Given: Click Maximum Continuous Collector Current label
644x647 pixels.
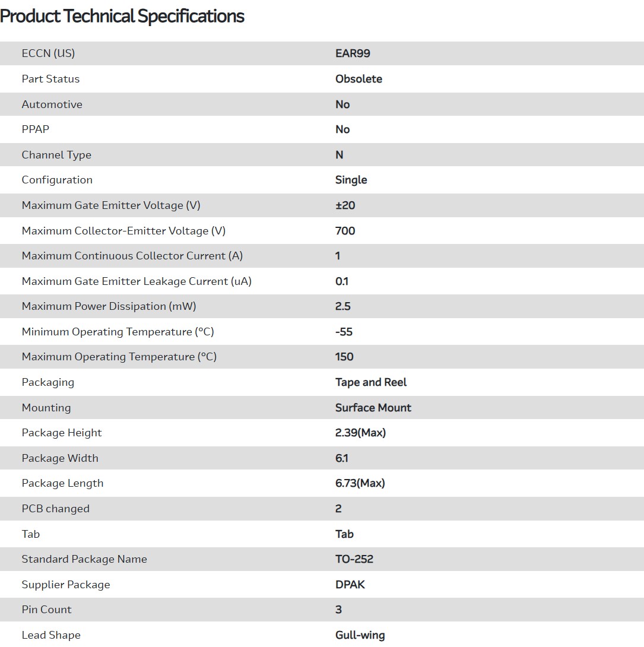Looking at the screenshot, I should 132,256.
